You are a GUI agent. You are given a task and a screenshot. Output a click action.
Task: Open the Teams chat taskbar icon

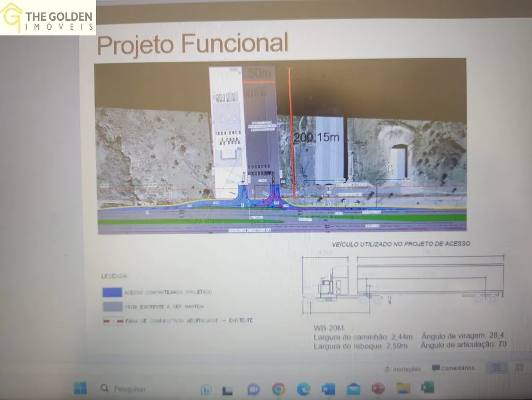(x=253, y=389)
